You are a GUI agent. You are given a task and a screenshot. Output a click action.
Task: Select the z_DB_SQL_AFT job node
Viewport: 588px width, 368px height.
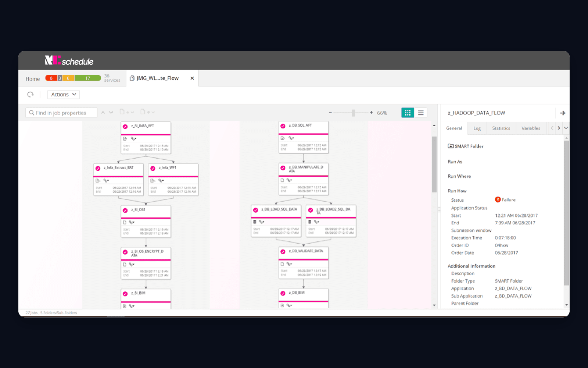(x=304, y=137)
